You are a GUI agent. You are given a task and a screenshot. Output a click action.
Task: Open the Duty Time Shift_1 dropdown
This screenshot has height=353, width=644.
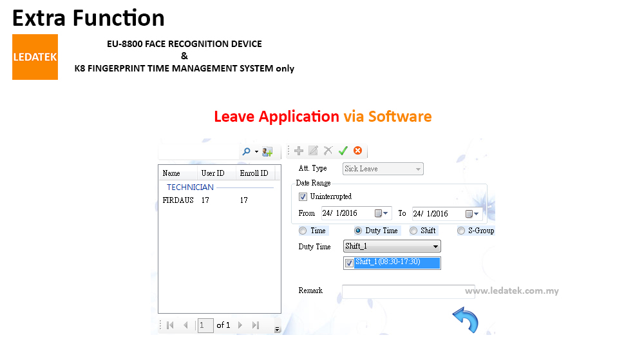[392, 246]
